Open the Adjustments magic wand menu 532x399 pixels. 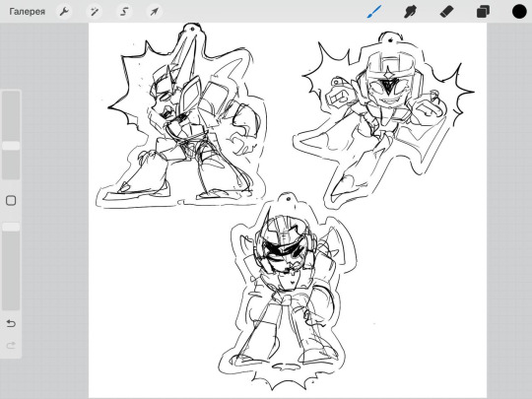(94, 12)
